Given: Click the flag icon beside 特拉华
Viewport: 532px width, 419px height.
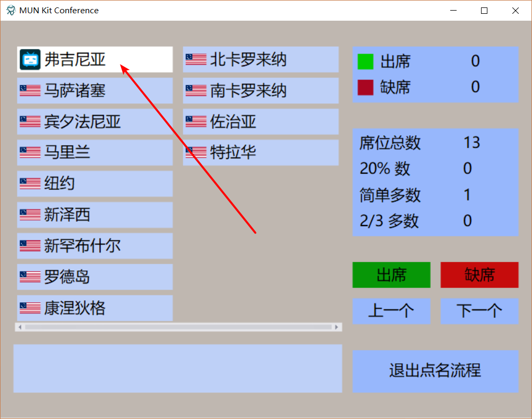Looking at the screenshot, I should pos(196,152).
